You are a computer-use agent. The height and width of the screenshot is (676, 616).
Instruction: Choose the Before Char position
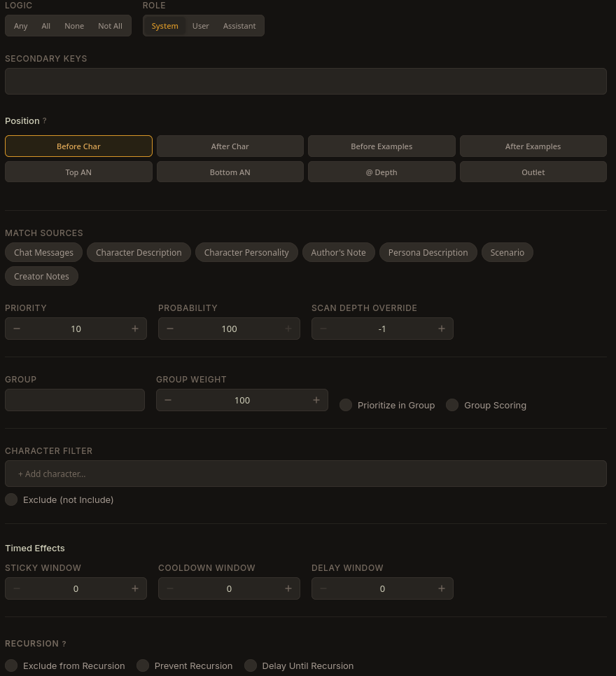pyautogui.click(x=78, y=146)
